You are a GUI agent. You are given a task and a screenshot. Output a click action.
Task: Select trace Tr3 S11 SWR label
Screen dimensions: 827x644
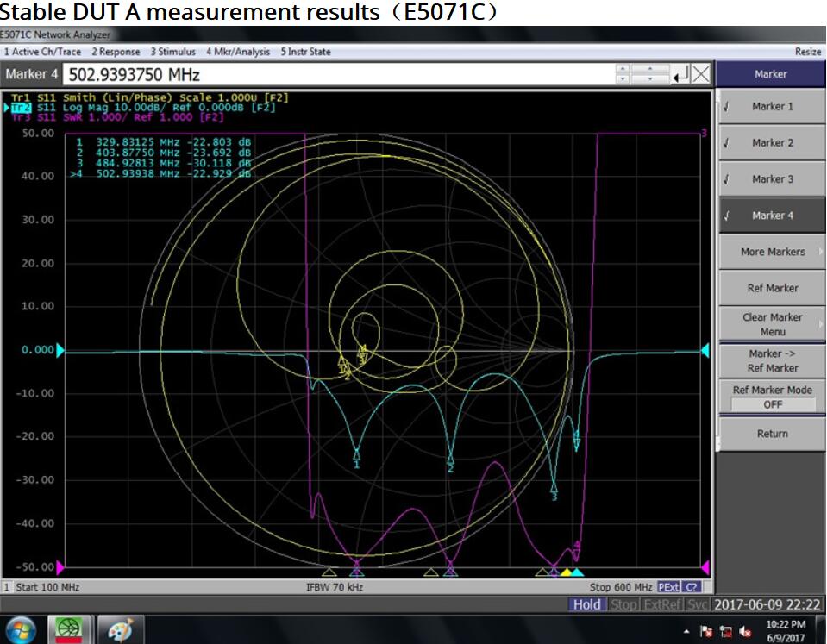117,117
